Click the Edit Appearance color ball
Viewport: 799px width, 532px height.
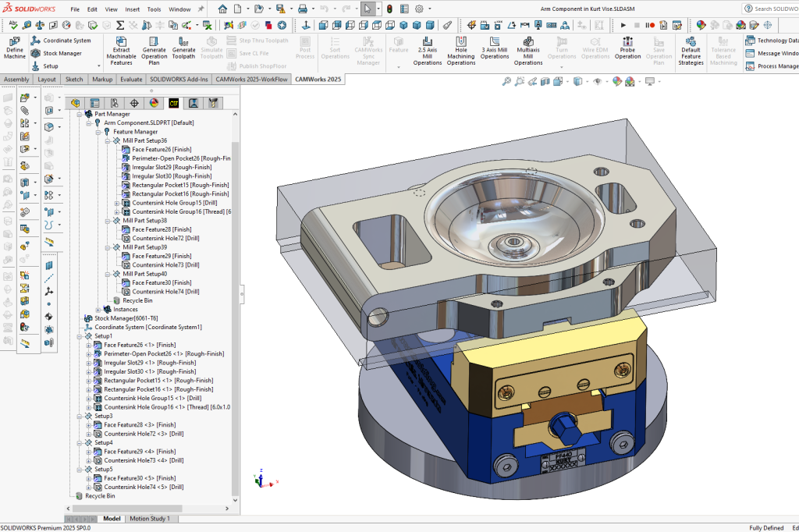tap(616, 80)
